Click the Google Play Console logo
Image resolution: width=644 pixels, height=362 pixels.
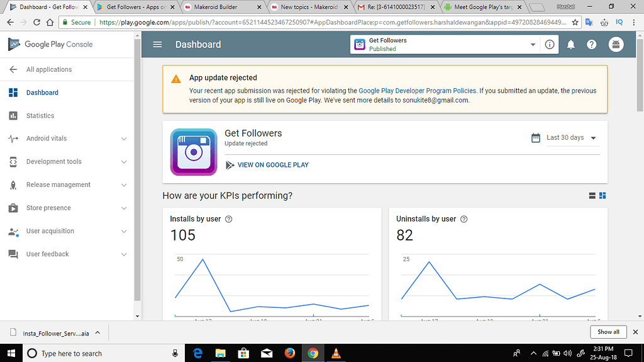[x=50, y=44]
